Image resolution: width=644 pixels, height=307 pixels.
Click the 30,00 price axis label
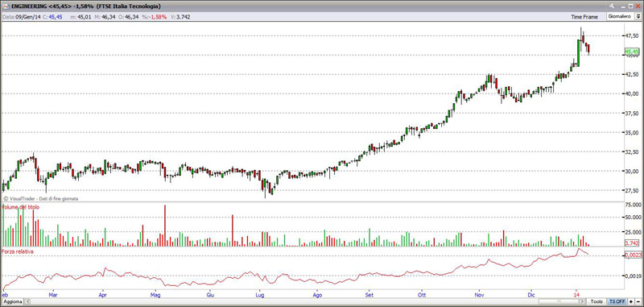point(632,171)
